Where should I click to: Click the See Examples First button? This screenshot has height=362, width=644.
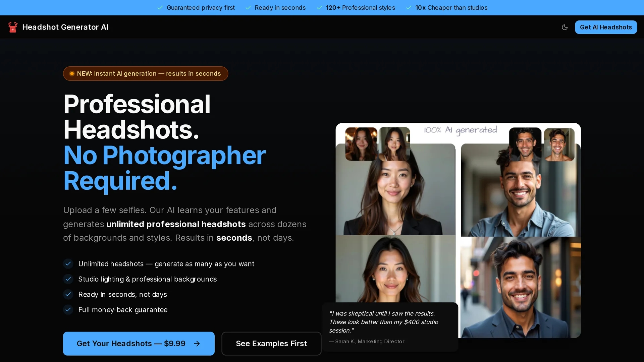(271, 344)
